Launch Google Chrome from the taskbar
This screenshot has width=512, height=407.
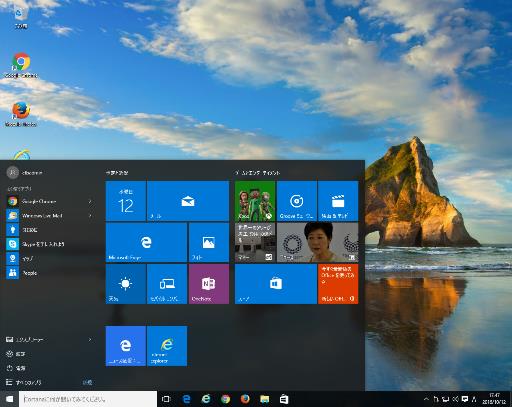tap(226, 399)
